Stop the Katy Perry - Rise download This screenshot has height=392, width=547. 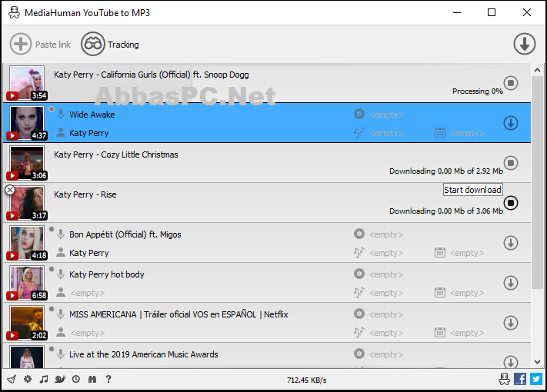(x=511, y=203)
